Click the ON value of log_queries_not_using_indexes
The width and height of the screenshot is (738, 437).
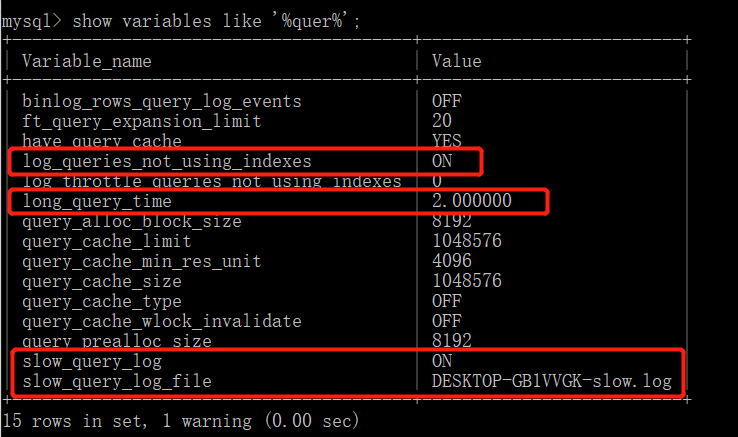click(x=441, y=161)
